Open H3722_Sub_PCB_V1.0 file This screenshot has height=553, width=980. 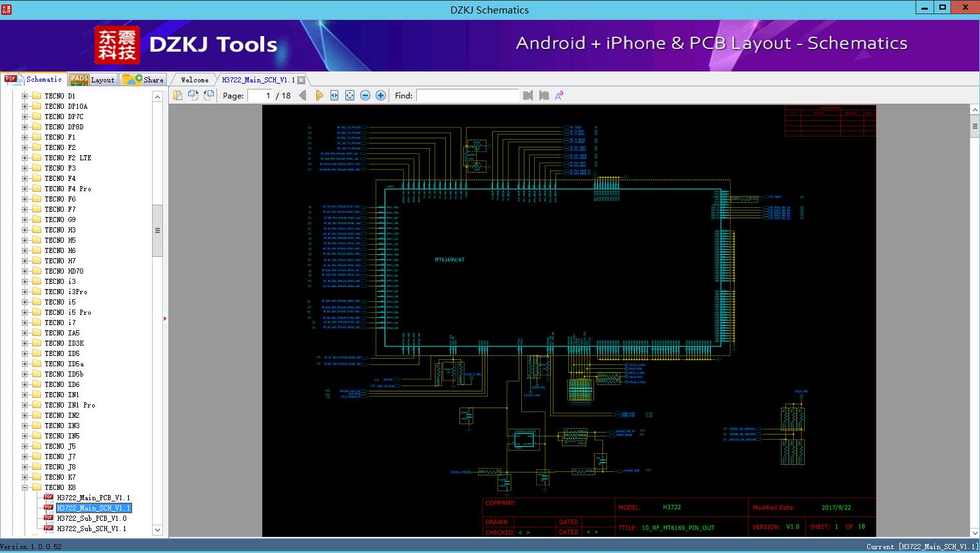point(91,518)
